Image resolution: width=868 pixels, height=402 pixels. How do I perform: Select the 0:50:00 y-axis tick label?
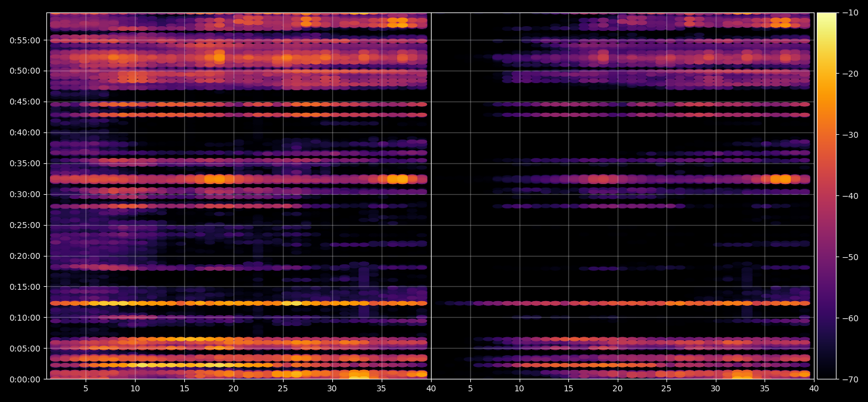coord(26,71)
